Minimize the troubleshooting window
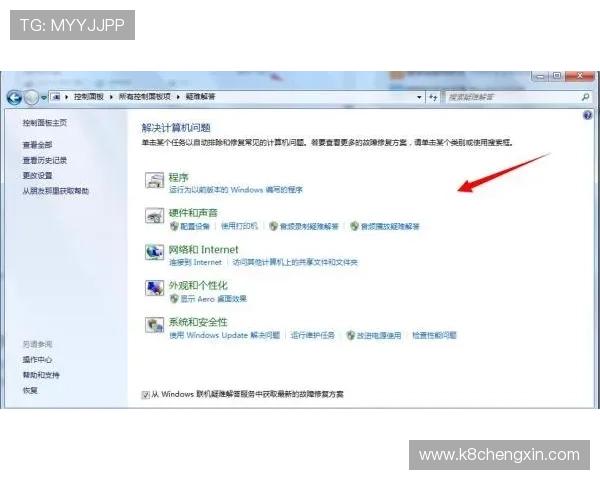 [540, 76]
